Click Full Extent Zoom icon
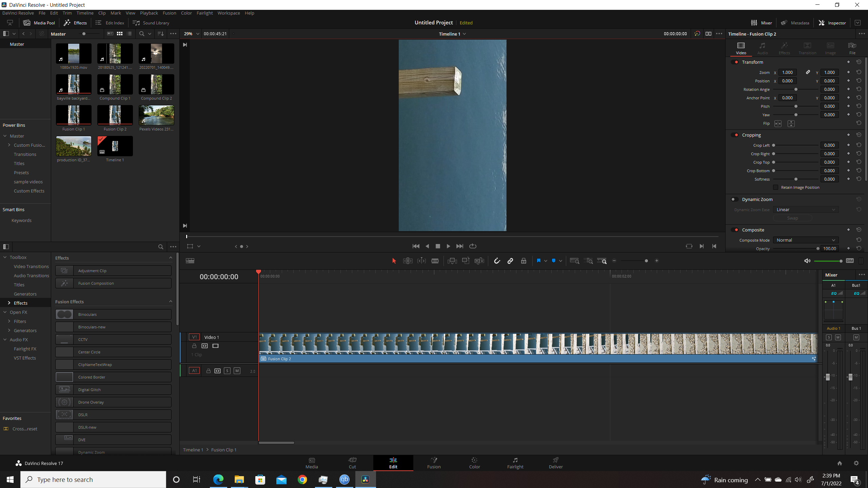This screenshot has width=868, height=488. [574, 261]
